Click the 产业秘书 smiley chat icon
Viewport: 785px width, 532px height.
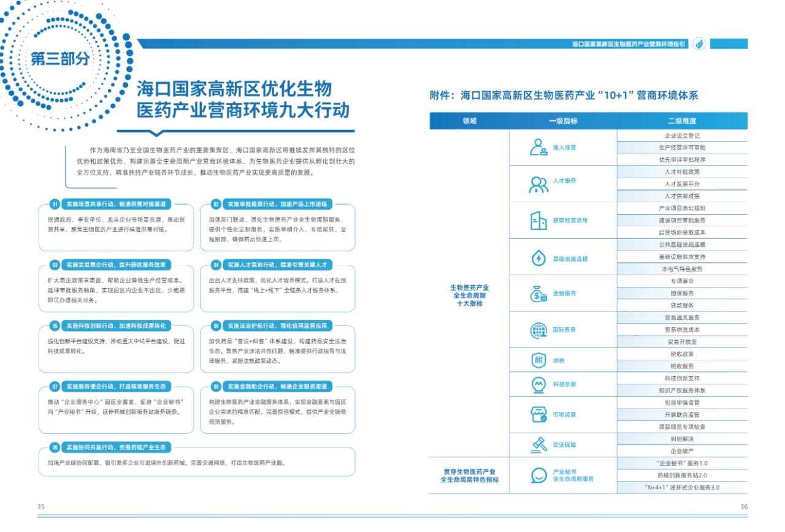pyautogui.click(x=538, y=475)
